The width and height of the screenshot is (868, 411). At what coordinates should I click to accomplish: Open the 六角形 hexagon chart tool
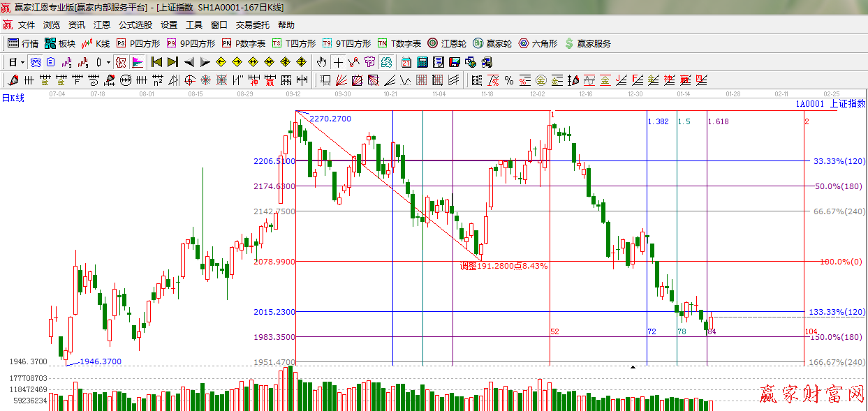tap(538, 43)
